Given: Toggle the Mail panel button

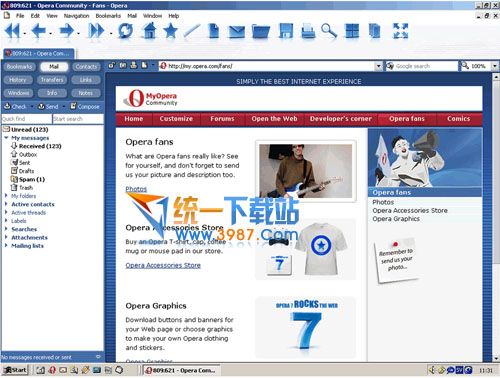Looking at the screenshot, I should click(54, 67).
